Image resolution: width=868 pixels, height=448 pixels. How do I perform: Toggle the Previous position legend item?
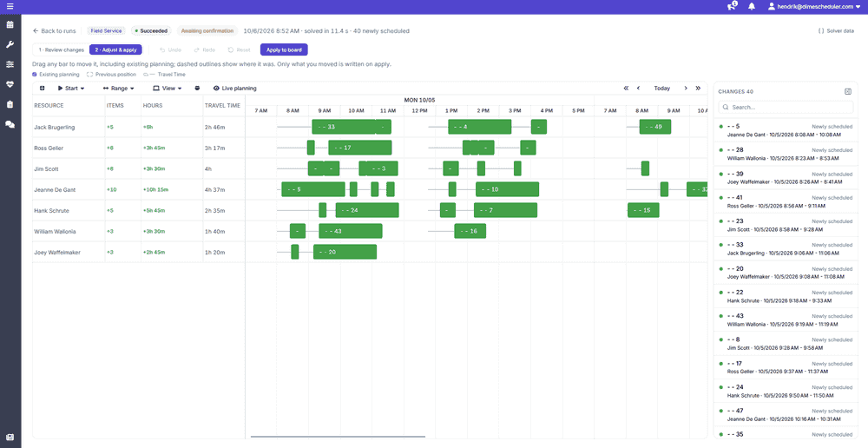pyautogui.click(x=111, y=74)
